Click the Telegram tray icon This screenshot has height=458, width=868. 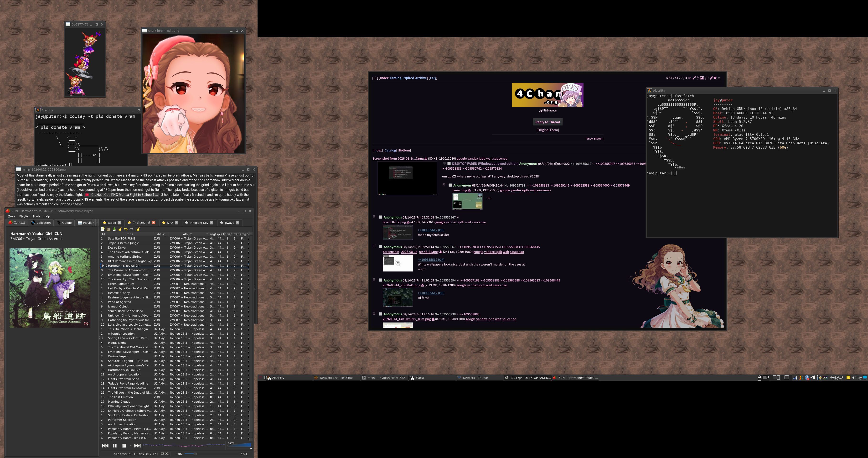[813, 378]
